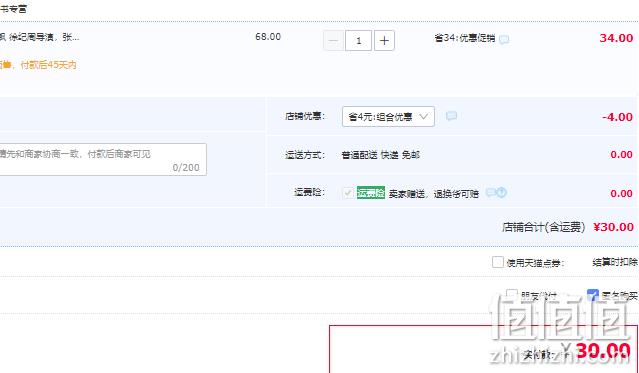Click the 店铺合计(含运费) label
The height and width of the screenshot is (373, 639).
pos(543,227)
